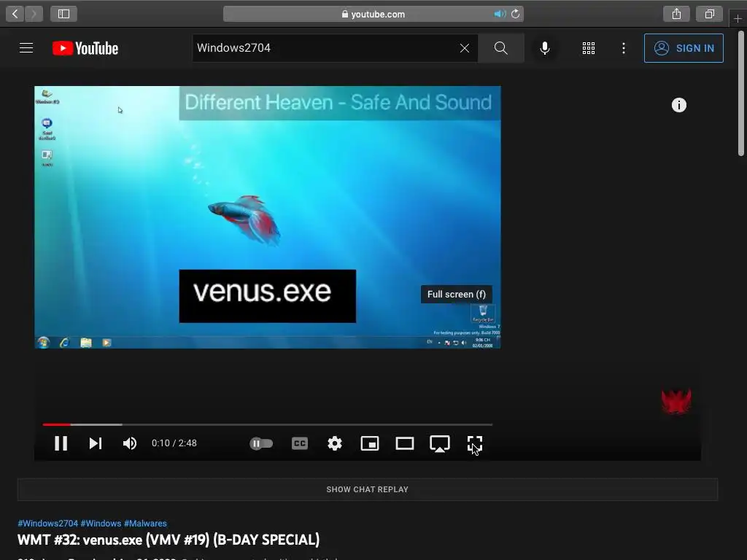The height and width of the screenshot is (560, 747).
Task: Click the video frame to pause
Action: (x=267, y=217)
